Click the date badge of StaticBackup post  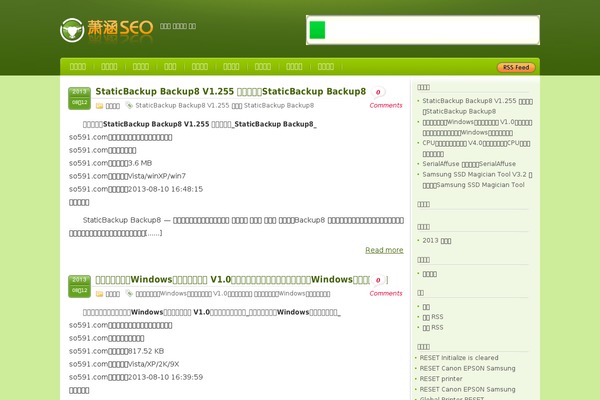tap(79, 98)
